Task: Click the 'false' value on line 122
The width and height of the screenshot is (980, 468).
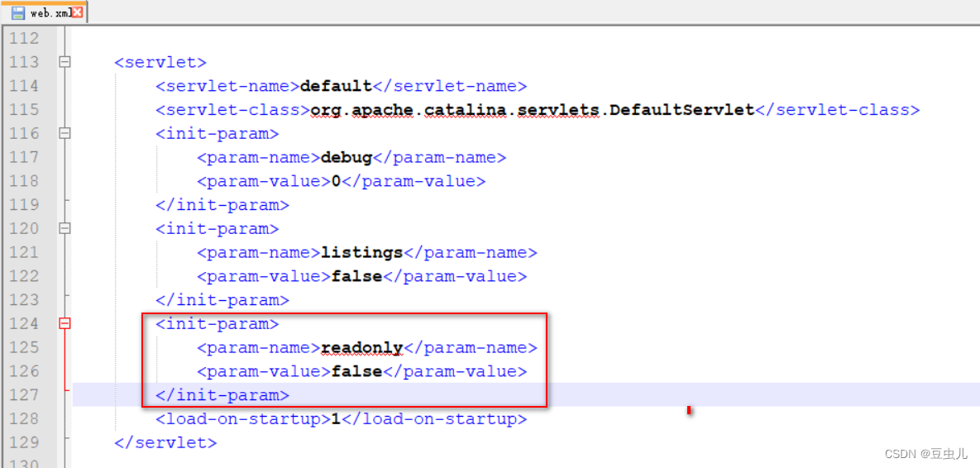Action: click(356, 276)
